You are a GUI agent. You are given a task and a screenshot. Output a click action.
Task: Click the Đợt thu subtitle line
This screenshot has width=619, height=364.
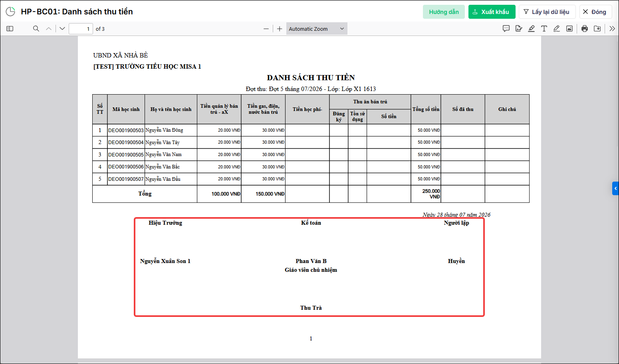coord(311,89)
